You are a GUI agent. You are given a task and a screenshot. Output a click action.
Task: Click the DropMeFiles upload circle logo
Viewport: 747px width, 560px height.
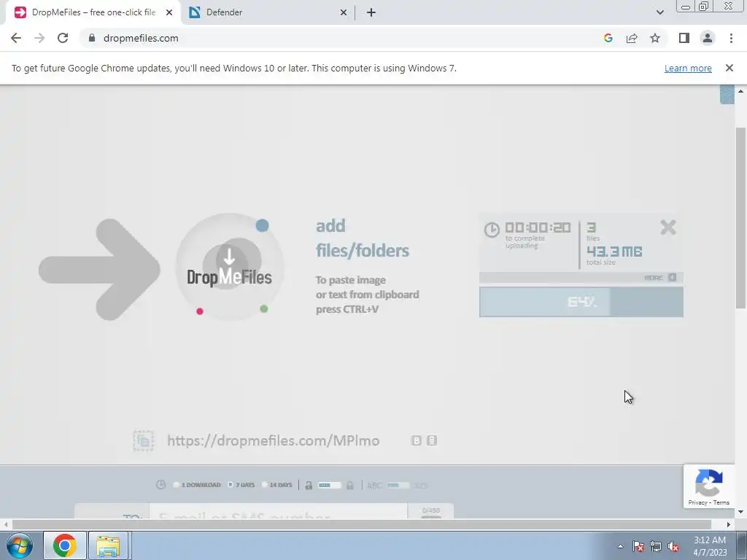[230, 267]
